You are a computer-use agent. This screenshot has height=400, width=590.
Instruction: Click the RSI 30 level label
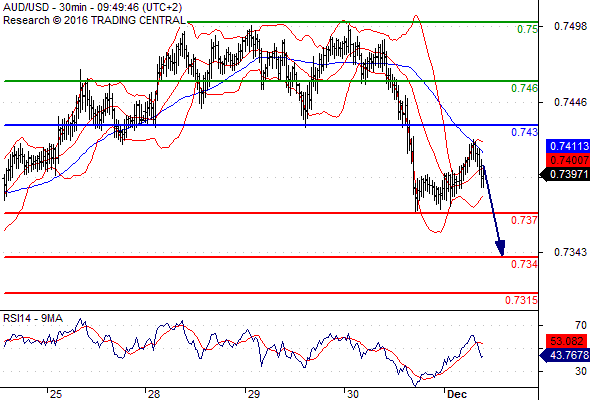[581, 371]
